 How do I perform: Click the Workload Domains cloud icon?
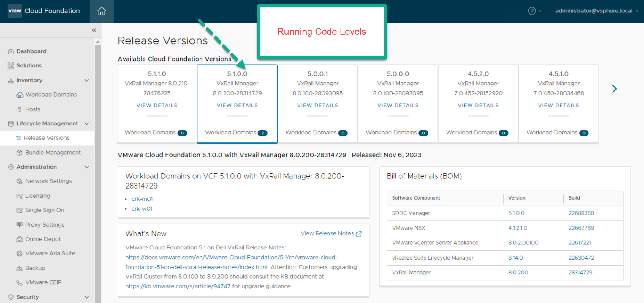click(x=20, y=95)
